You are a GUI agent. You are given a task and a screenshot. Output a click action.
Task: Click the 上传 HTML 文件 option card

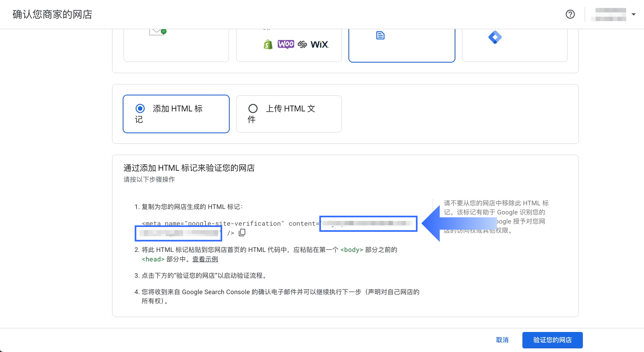pyautogui.click(x=289, y=114)
